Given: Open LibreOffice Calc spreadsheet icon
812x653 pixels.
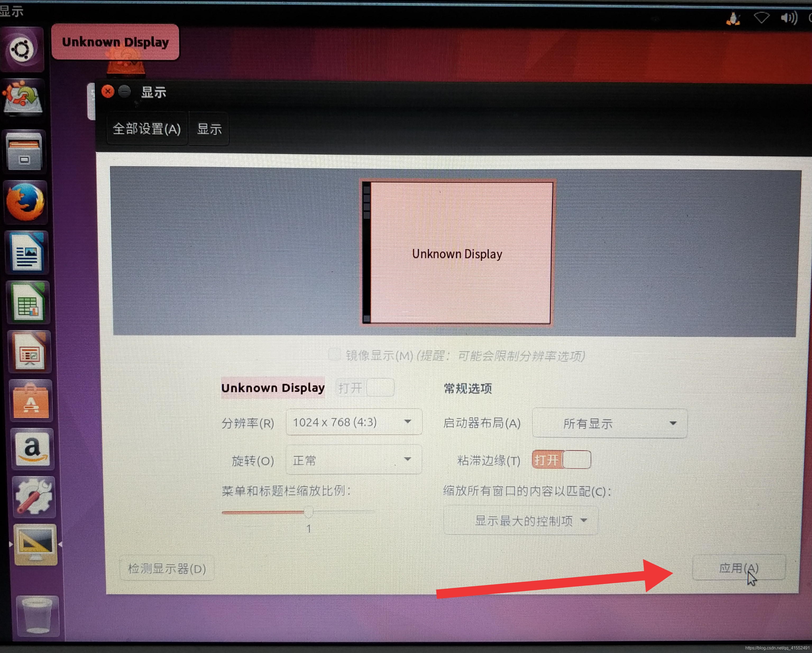Looking at the screenshot, I should pyautogui.click(x=28, y=303).
